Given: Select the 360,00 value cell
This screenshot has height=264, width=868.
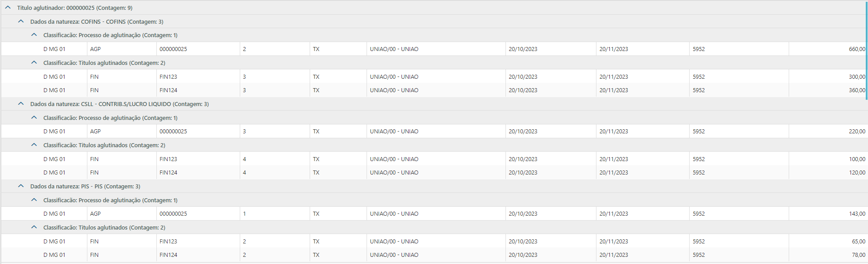Looking at the screenshot, I should (x=856, y=90).
